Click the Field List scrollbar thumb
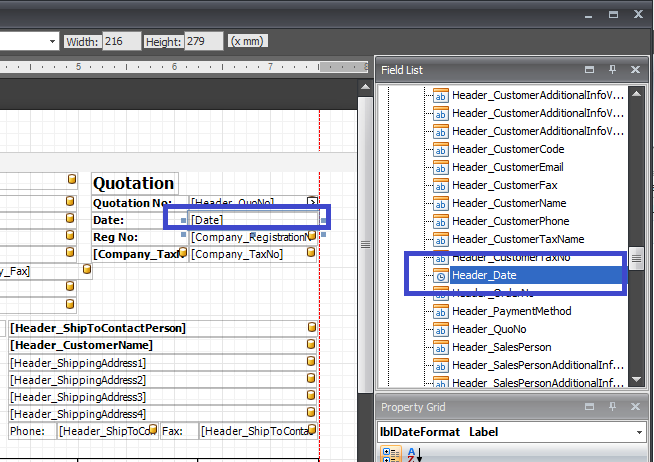This screenshot has height=462, width=654. (636, 259)
